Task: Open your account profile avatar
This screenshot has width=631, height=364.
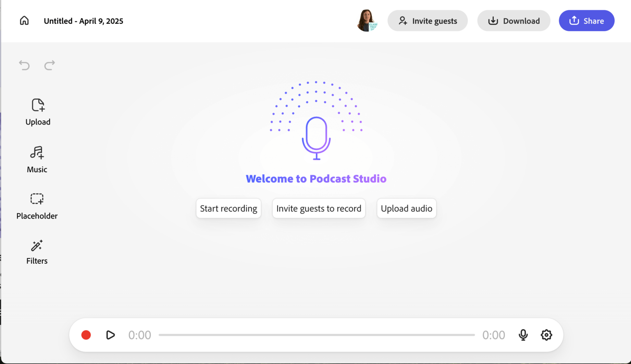Action: point(368,21)
